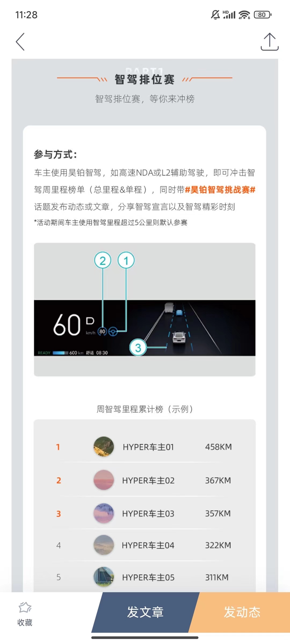Open the driving dashboard illustration image
The width and height of the screenshot is (290, 644).
pyautogui.click(x=144, y=309)
